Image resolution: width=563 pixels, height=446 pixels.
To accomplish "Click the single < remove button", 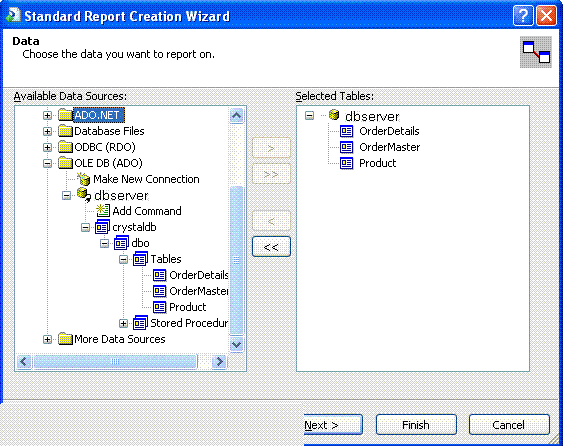I will pyautogui.click(x=271, y=220).
